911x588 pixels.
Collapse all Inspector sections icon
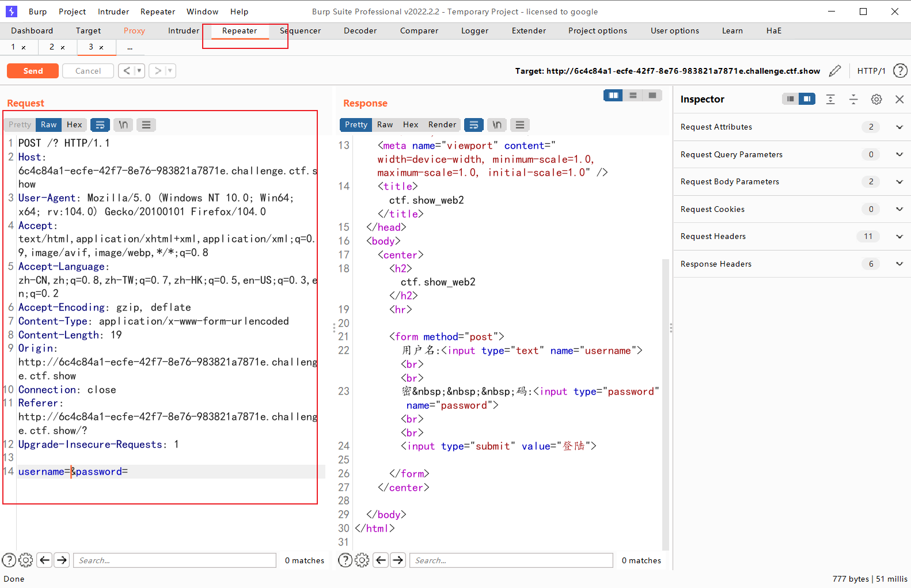(853, 99)
